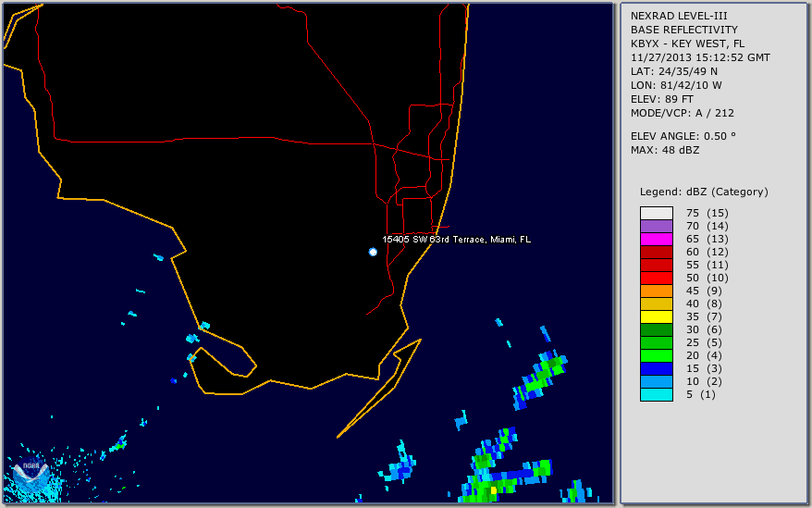Select the 75 dBZ white legend swatch
The image size is (812, 508).
[656, 213]
